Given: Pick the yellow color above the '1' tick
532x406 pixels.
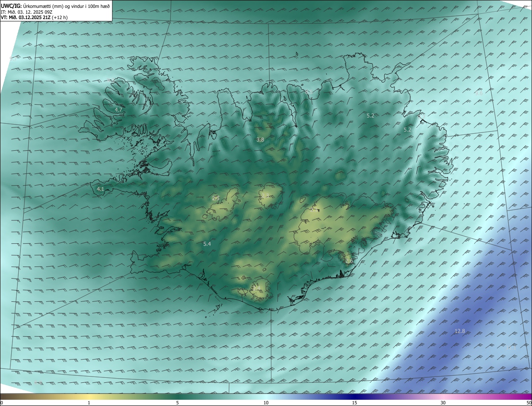Looking at the screenshot, I should [89, 397].
